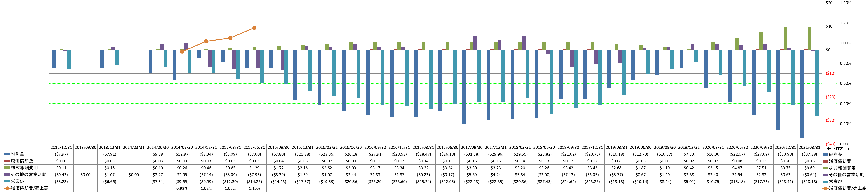868x192 pixels.
Task: Click the ratio cell 1.05%
Action: coord(230,188)
